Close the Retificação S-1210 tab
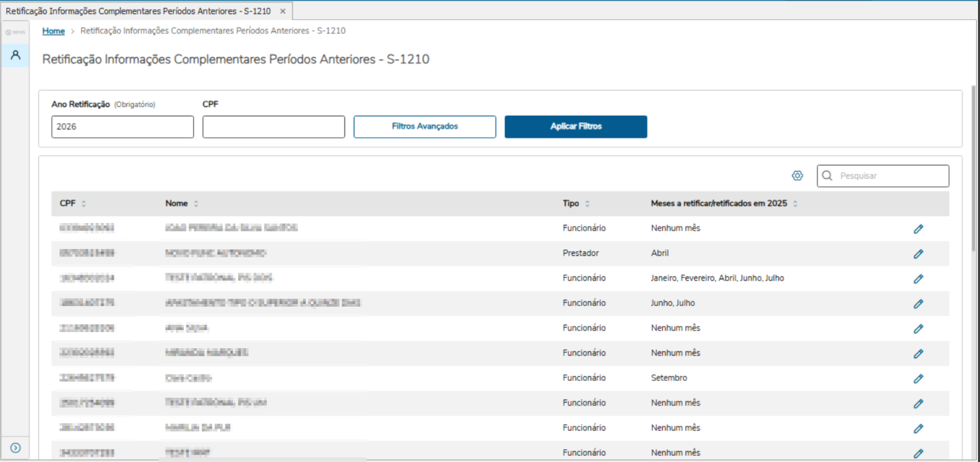This screenshot has width=980, height=462. tap(283, 11)
